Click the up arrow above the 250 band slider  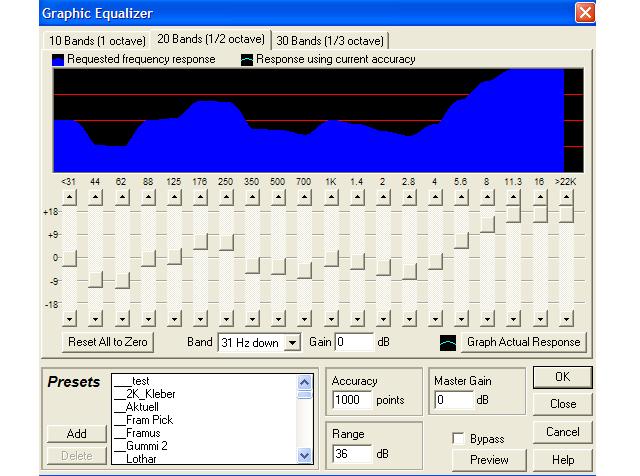tap(226, 198)
